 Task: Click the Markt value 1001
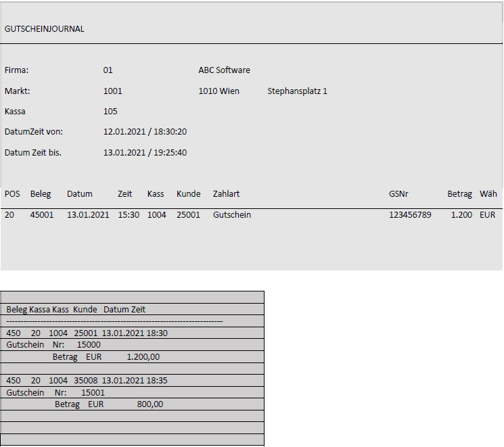pos(112,91)
